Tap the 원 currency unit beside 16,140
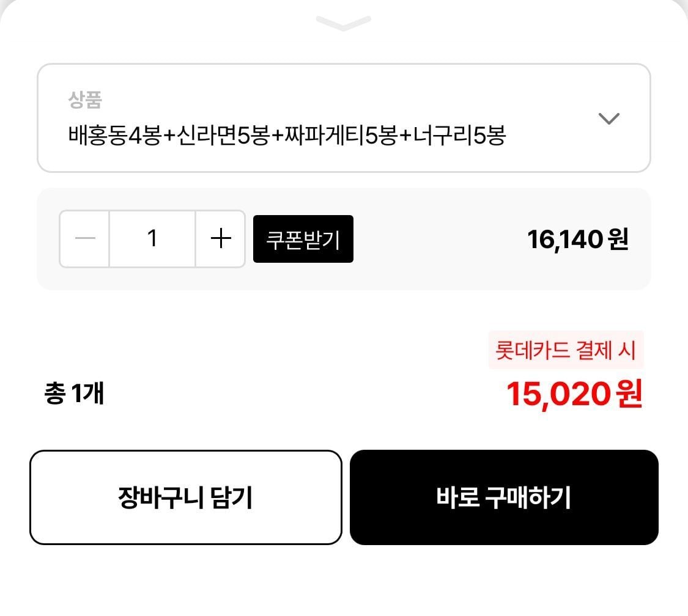688x616 pixels. pyautogui.click(x=619, y=240)
